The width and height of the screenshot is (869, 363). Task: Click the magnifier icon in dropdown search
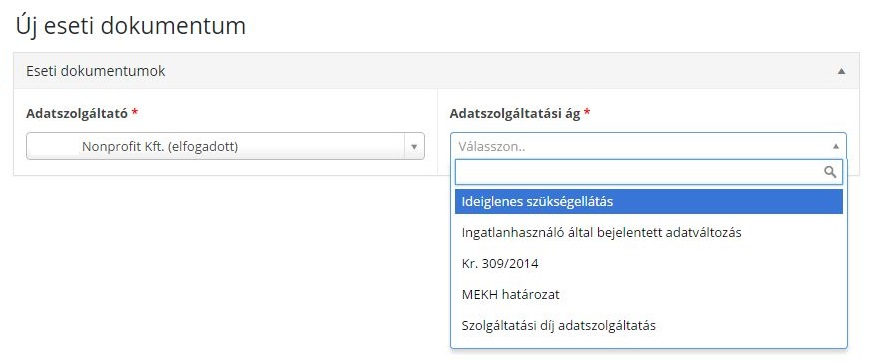click(x=830, y=172)
